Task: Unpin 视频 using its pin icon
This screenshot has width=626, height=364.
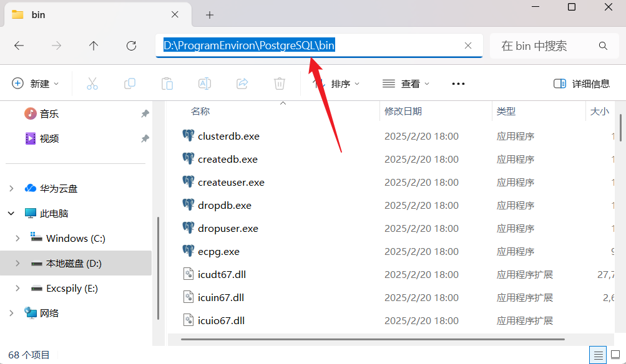Action: (x=145, y=138)
